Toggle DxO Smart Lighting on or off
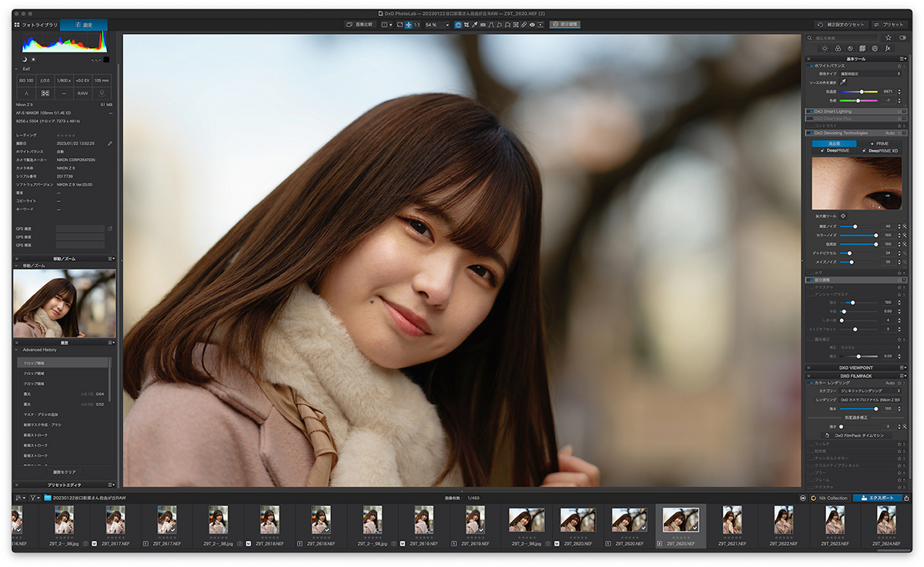Viewport: 924px width, 567px height. (810, 111)
